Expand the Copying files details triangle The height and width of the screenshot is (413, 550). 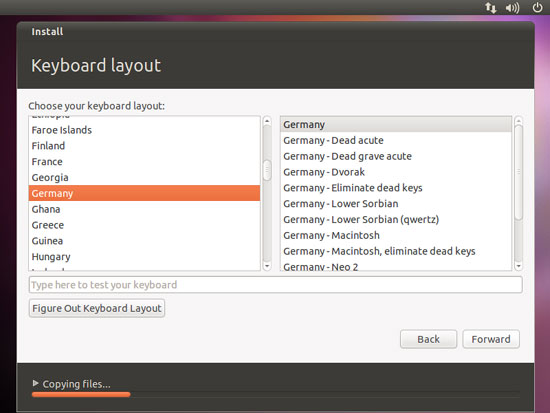(x=35, y=383)
